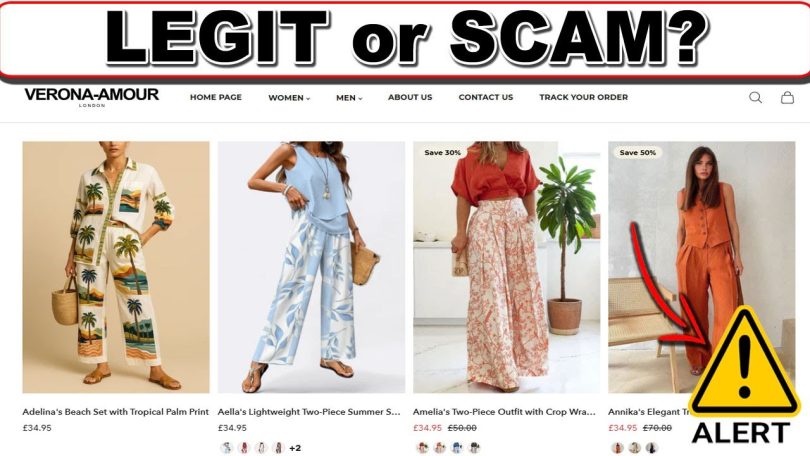Image resolution: width=810 pixels, height=456 pixels.
Task: Click the yellow warning alert triangle
Action: click(x=744, y=361)
